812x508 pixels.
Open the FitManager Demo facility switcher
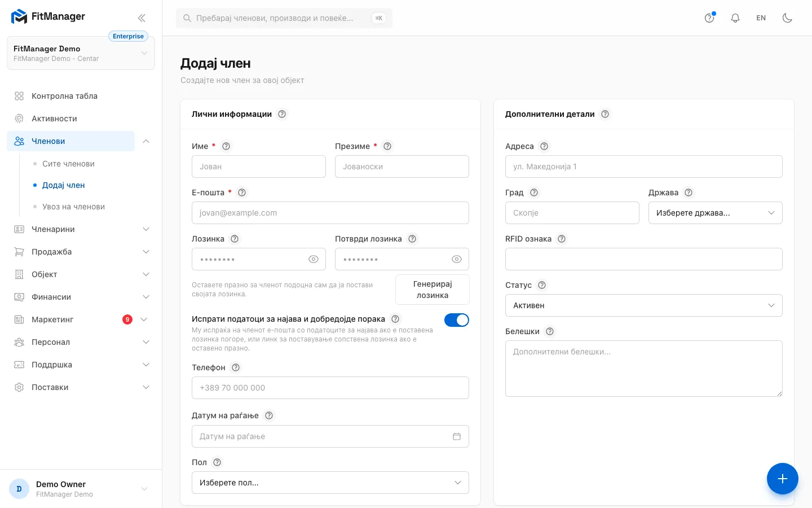[81, 53]
